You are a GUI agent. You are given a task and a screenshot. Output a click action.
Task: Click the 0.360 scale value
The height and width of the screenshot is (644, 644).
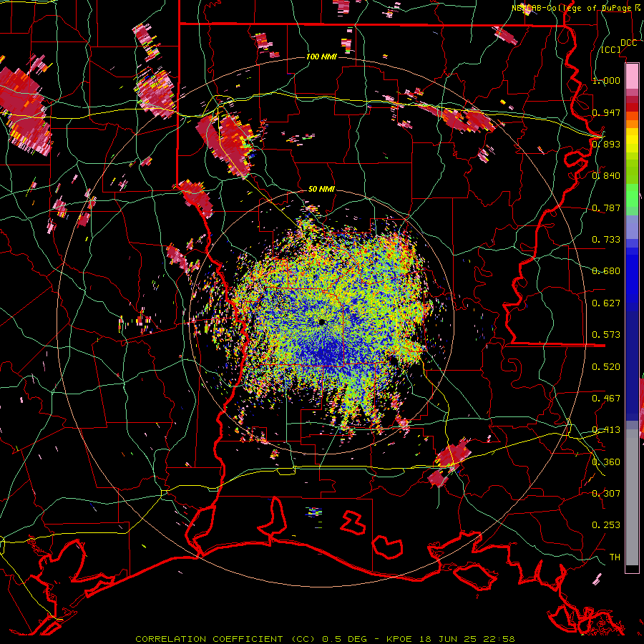(x=606, y=462)
